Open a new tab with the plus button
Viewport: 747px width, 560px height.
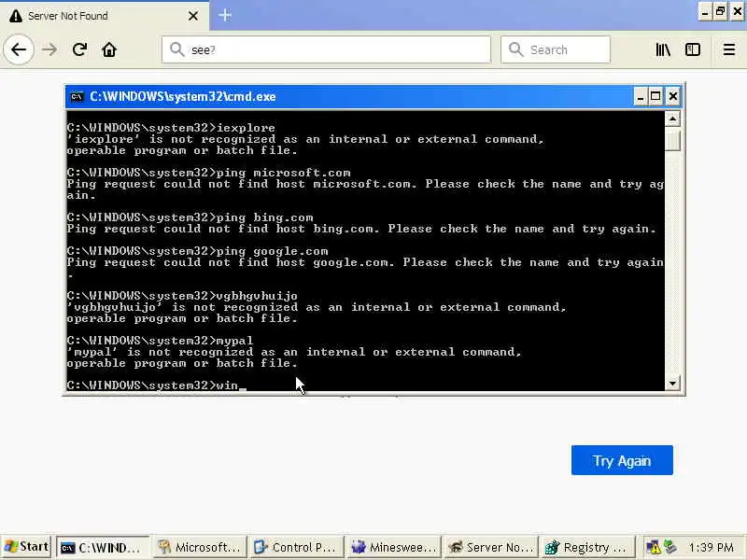coord(225,15)
